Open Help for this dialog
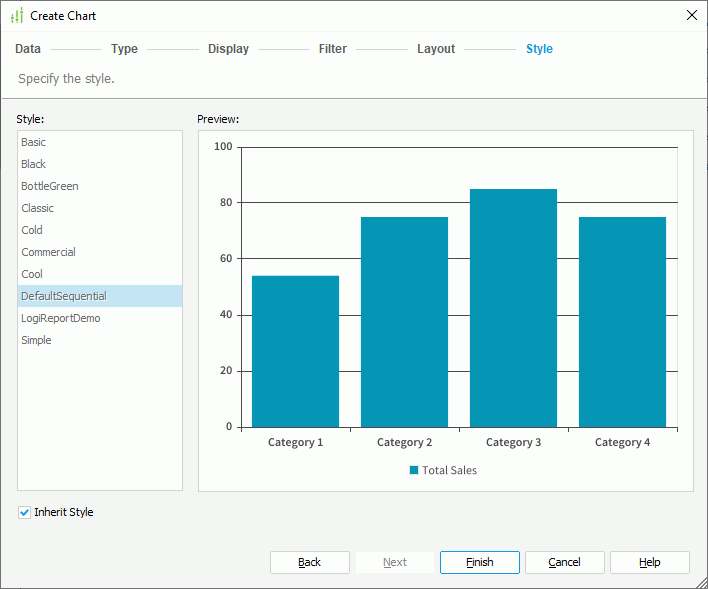 coord(649,562)
